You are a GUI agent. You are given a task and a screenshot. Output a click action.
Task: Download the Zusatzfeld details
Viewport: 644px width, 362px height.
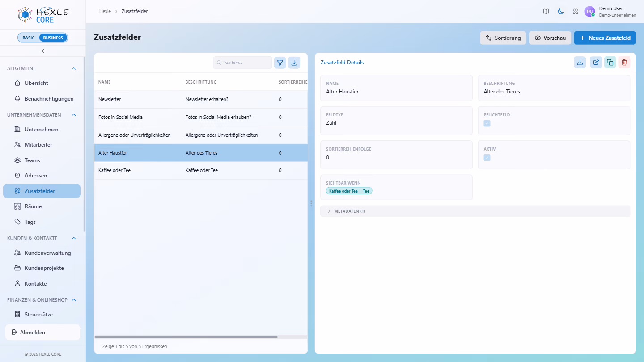(x=580, y=63)
